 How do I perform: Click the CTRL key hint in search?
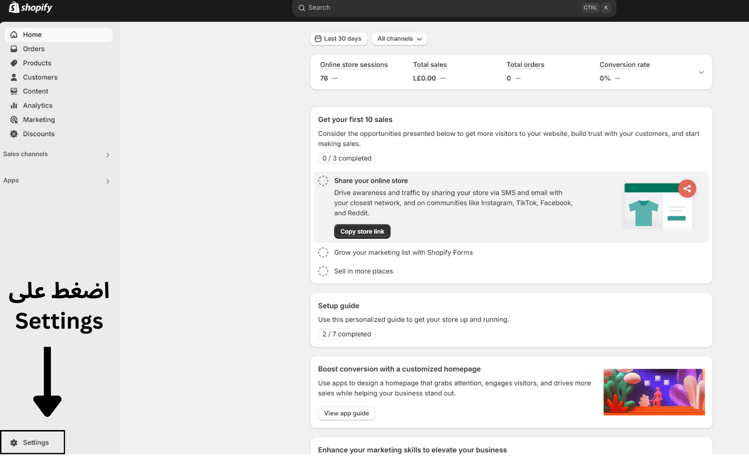590,8
